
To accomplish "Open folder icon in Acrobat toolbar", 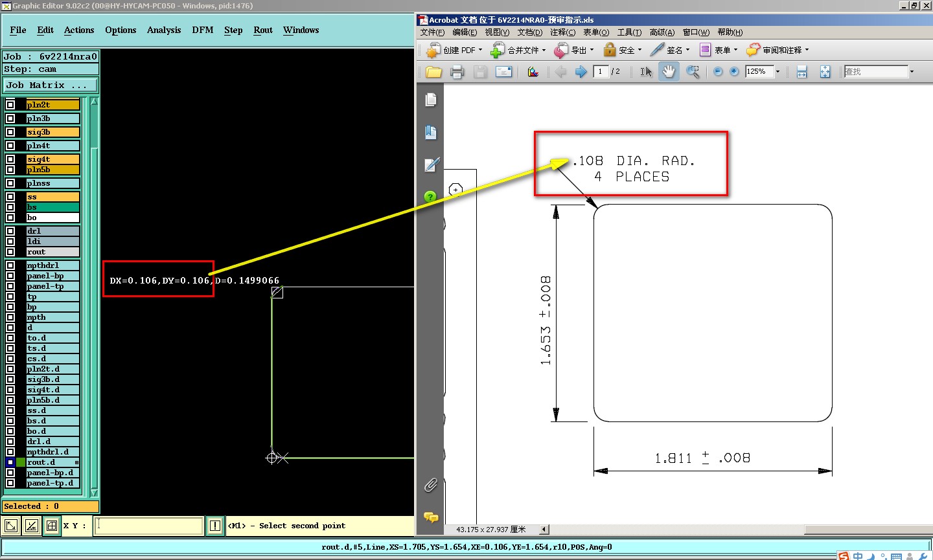I will click(433, 72).
